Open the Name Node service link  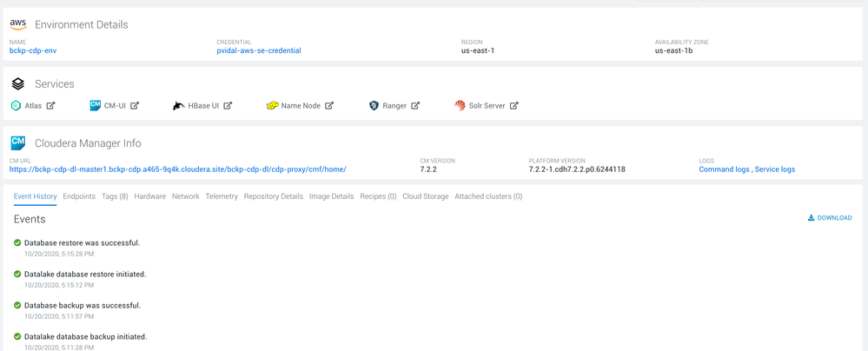[301, 106]
